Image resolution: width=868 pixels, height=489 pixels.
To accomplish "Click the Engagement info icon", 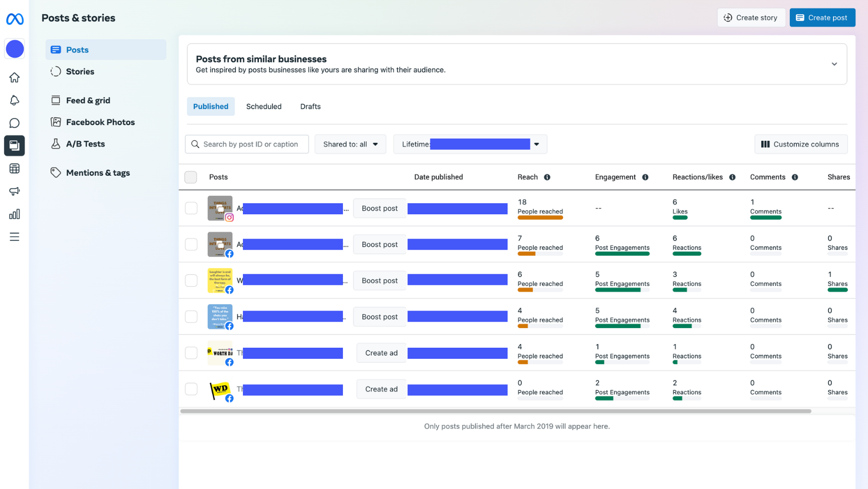I will [x=645, y=177].
